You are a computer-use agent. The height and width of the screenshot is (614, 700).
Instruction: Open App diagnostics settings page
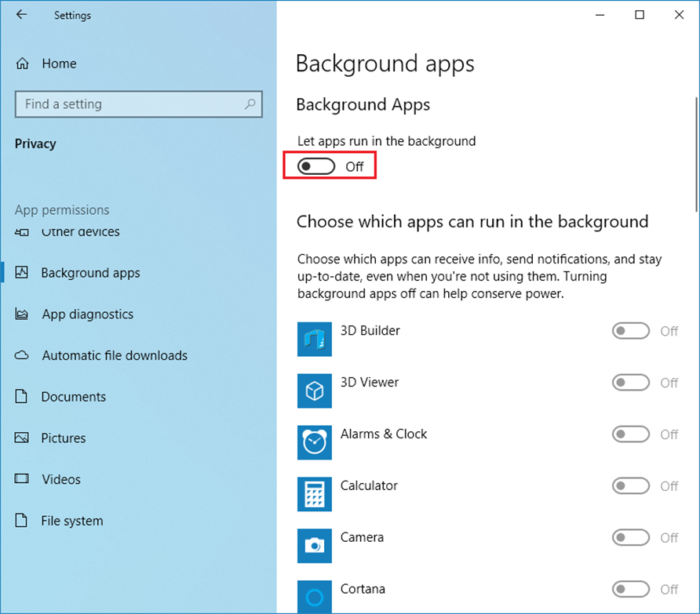click(87, 314)
